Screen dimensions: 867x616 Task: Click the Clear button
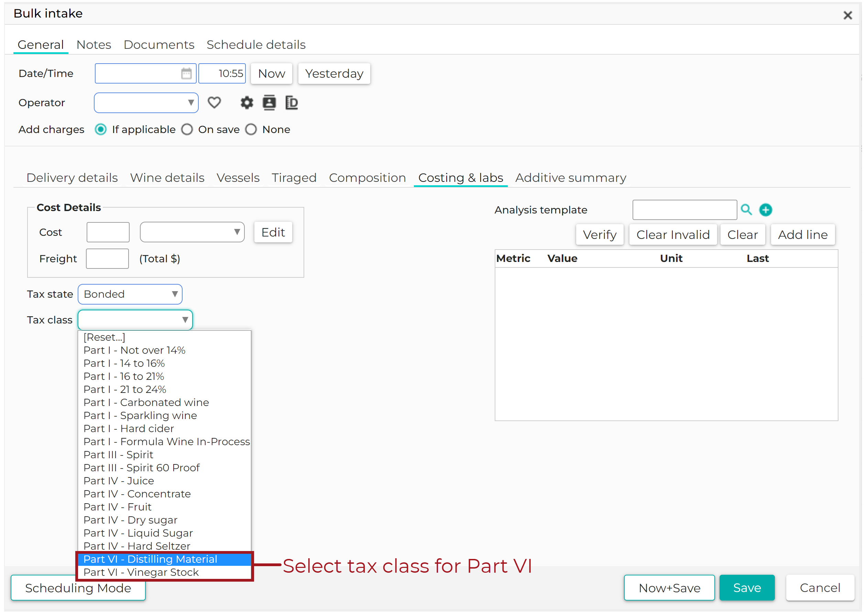(742, 235)
